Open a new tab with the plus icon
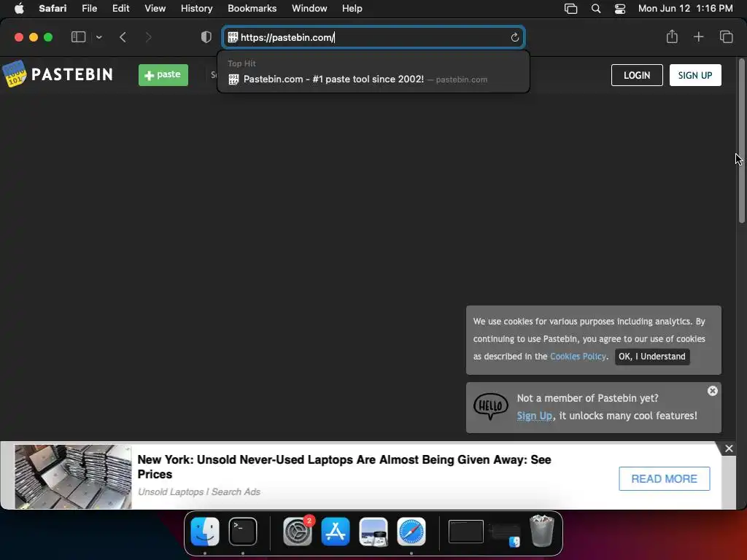This screenshot has width=747, height=560. pyautogui.click(x=698, y=36)
